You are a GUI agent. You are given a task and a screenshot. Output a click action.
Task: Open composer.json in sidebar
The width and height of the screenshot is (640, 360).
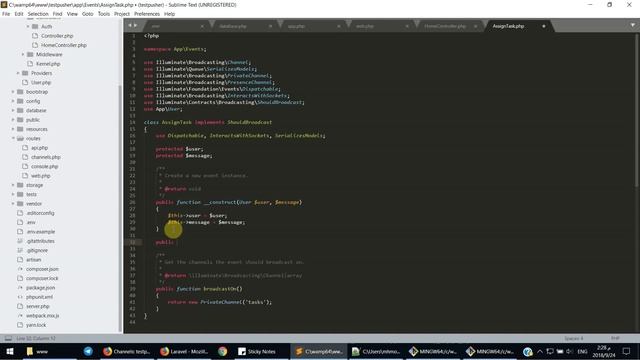tap(42, 269)
